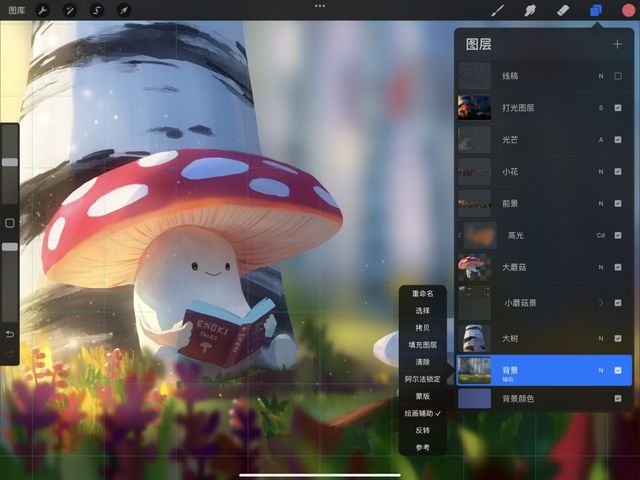Open blend mode N of 大蘑菇 layer
Image resolution: width=640 pixels, height=480 pixels.
601,267
